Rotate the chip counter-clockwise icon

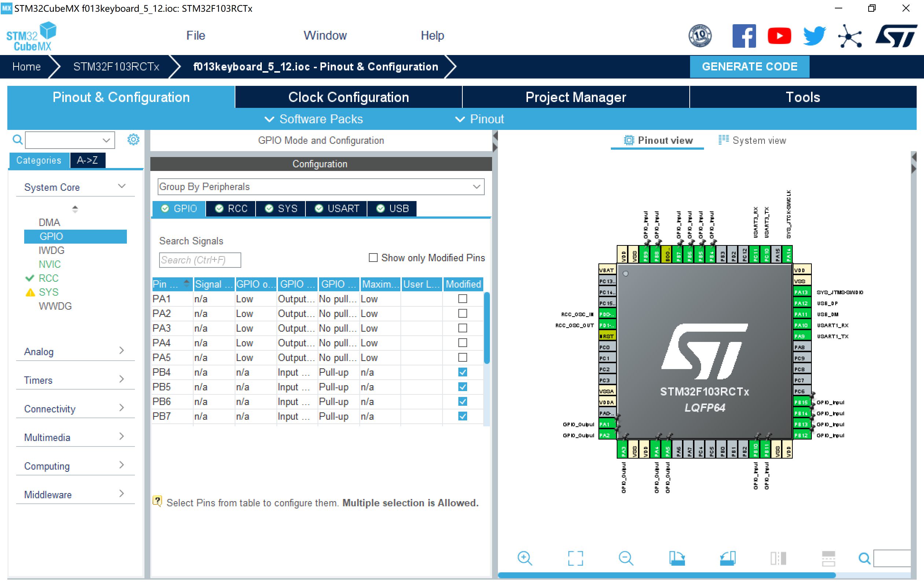[x=727, y=558]
